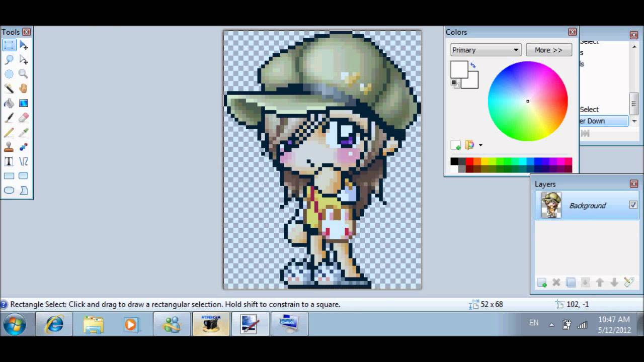Select the Paint Bucket tool
This screenshot has width=644, height=362.
point(9,103)
